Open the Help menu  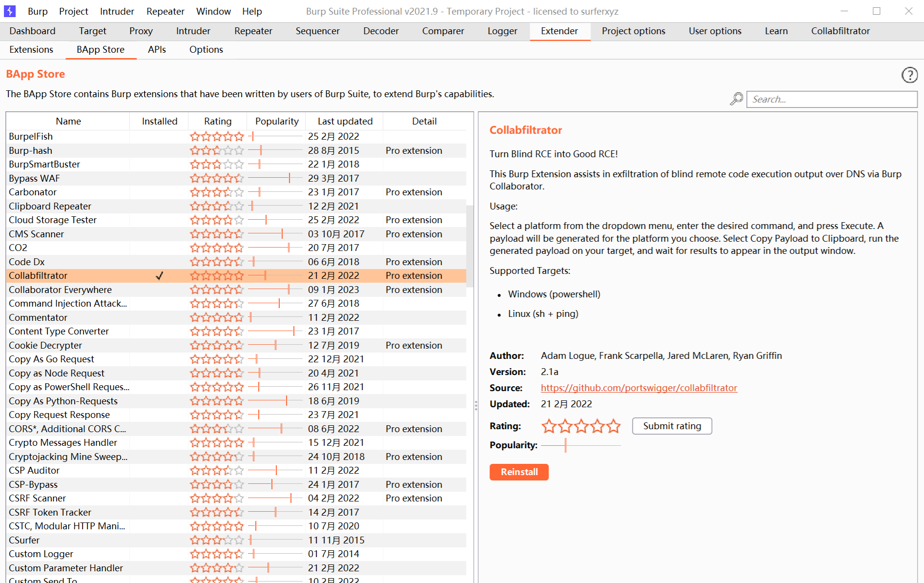coord(252,11)
